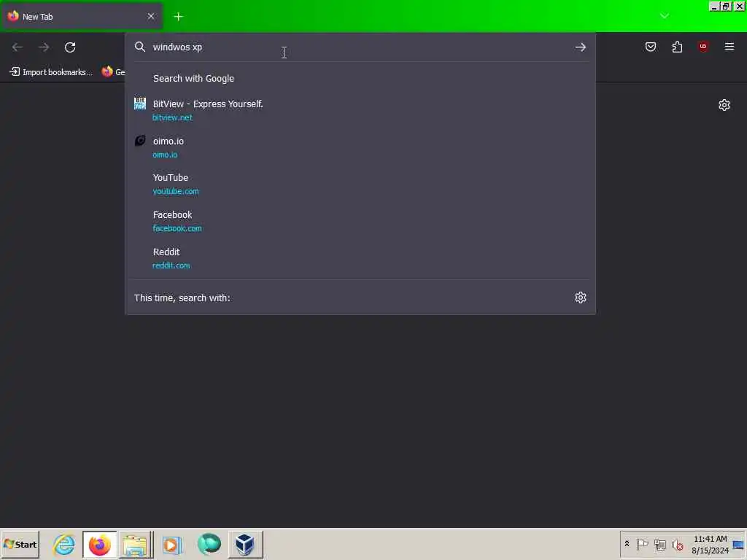The image size is (747, 560).
Task: Open the search settings gear in the dropdown
Action: pos(580,297)
